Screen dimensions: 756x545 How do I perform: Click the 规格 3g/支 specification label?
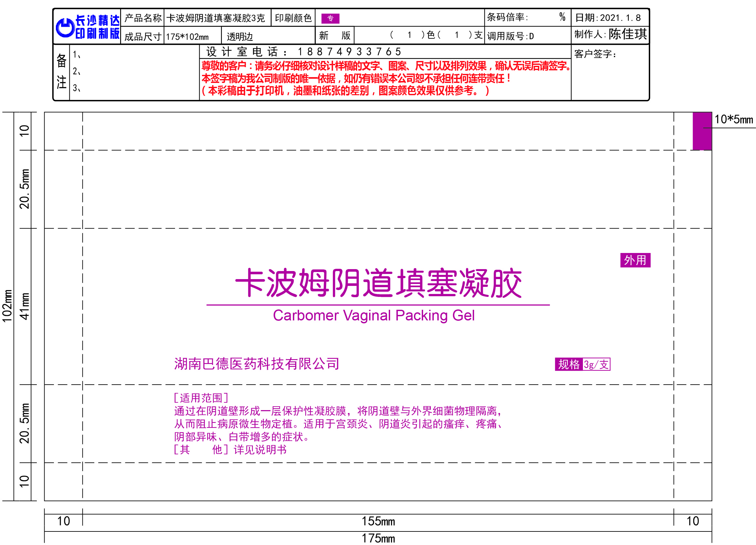tap(582, 364)
